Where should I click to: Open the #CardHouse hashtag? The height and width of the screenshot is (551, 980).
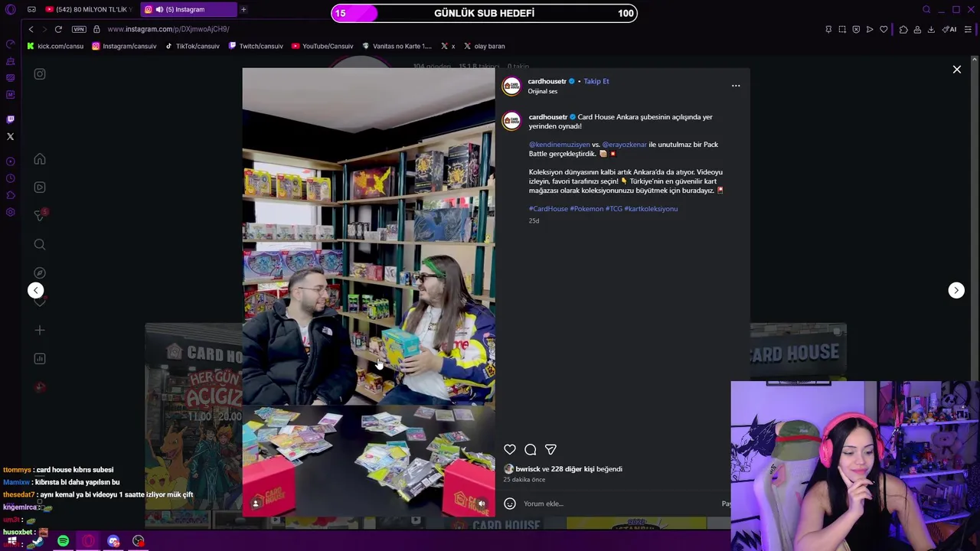548,209
